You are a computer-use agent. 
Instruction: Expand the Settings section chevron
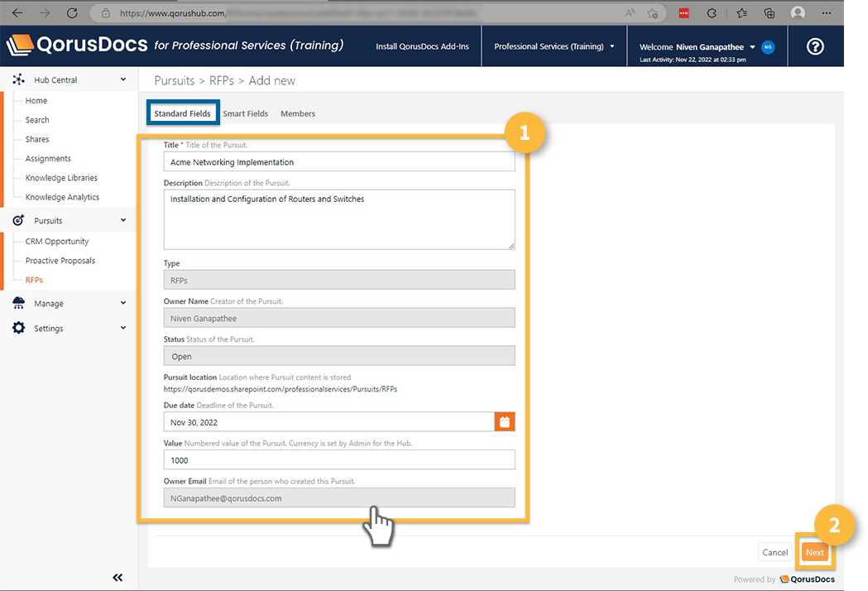click(123, 327)
